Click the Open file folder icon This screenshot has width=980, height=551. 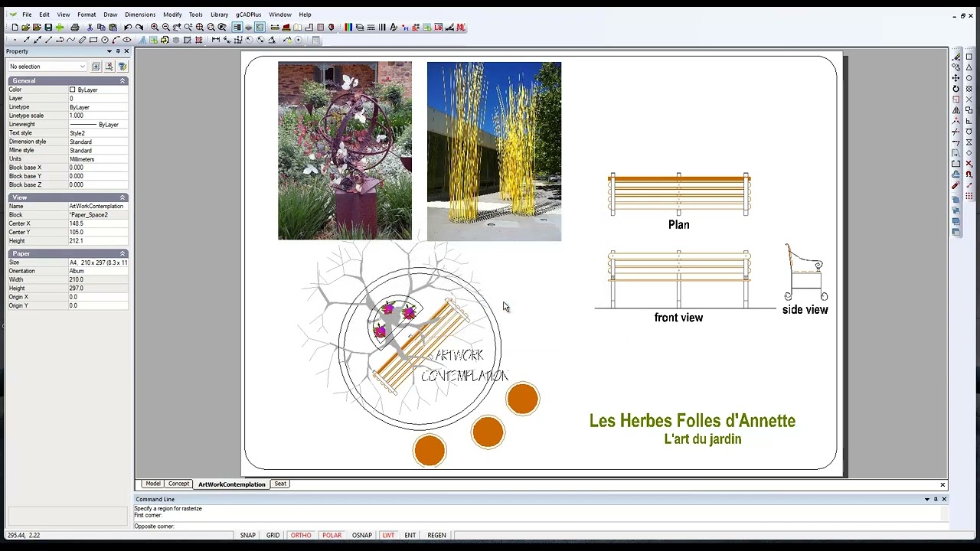25,27
